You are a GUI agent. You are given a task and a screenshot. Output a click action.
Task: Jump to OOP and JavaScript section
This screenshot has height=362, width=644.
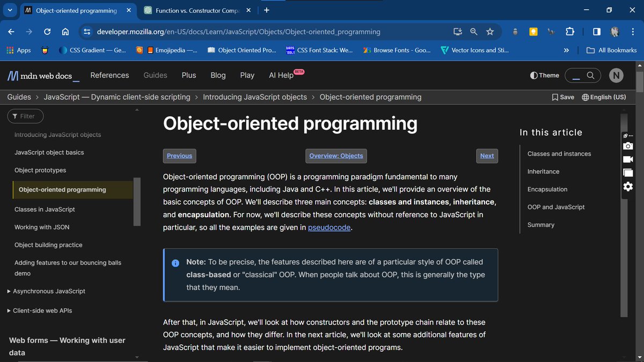point(556,207)
